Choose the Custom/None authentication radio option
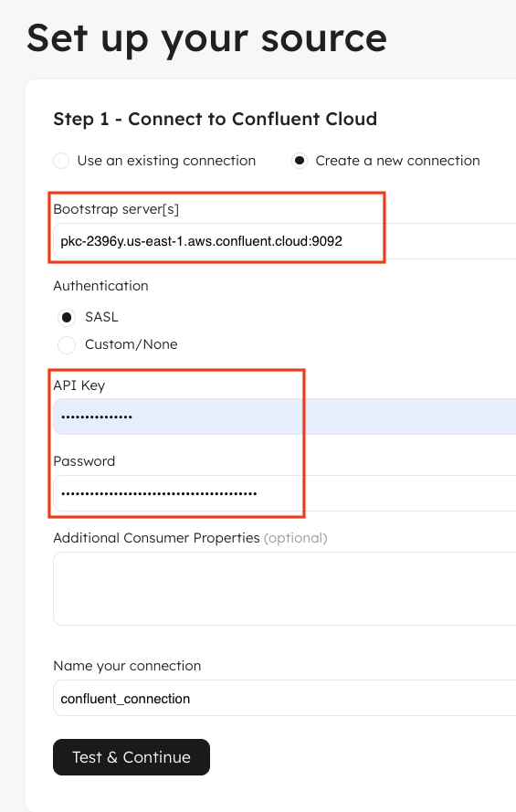The image size is (516, 812). click(x=67, y=344)
